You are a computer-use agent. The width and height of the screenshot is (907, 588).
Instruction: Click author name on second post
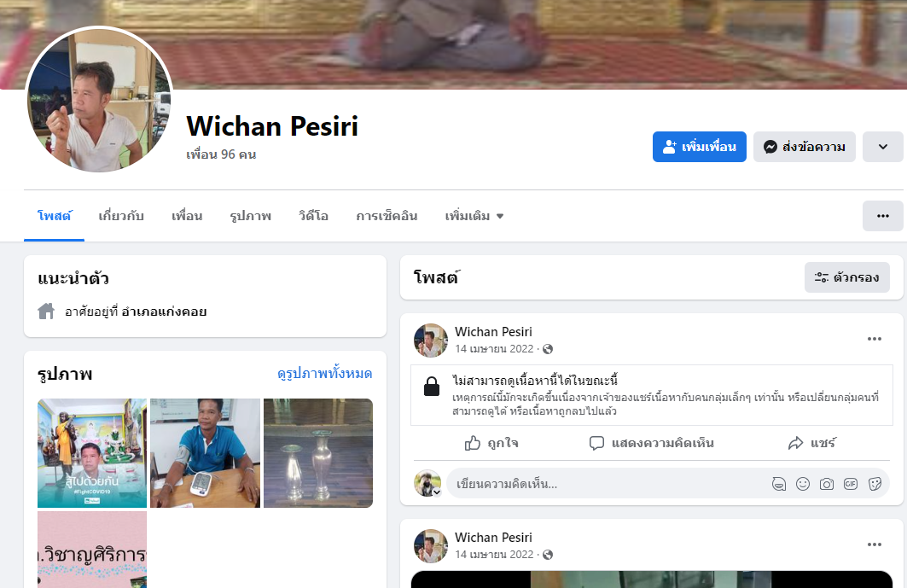pyautogui.click(x=493, y=537)
